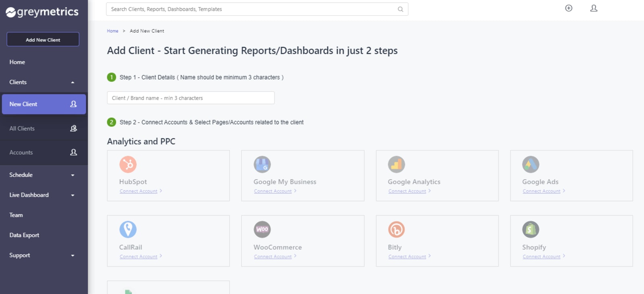Click the Google Ads title text
The width and height of the screenshot is (644, 294).
(541, 182)
